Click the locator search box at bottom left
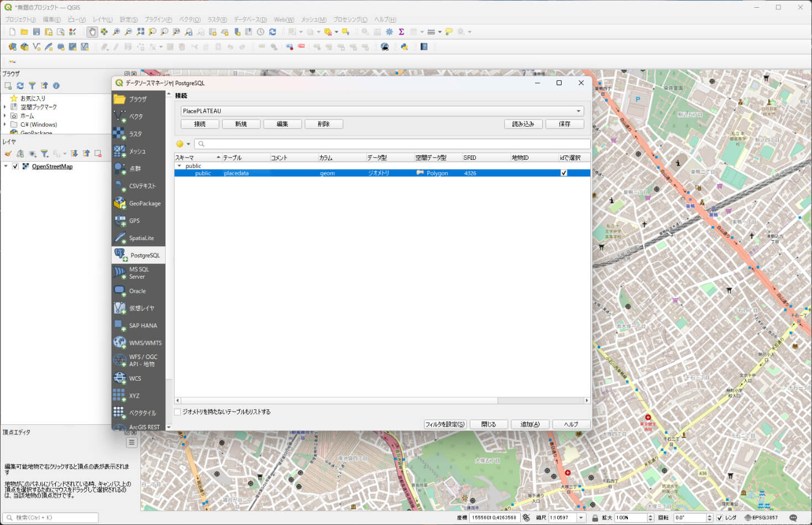Viewport: 812px width, 525px height. (51, 518)
